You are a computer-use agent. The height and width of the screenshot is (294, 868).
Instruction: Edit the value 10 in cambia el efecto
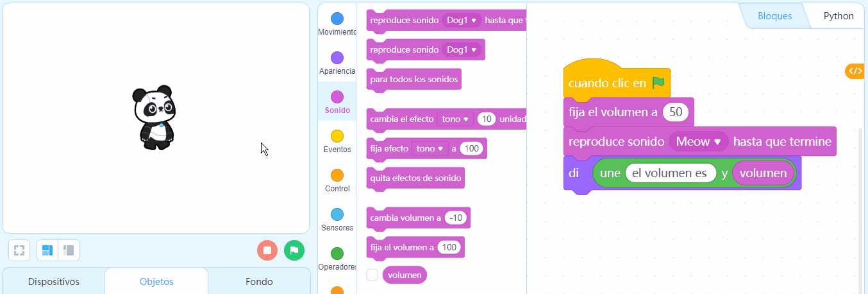tap(487, 119)
